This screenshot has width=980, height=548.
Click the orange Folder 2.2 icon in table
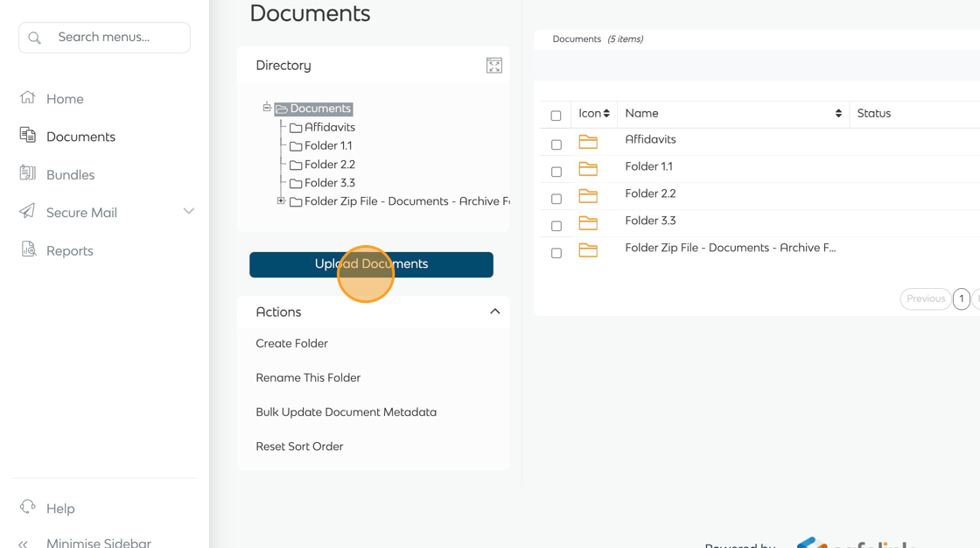(x=588, y=196)
